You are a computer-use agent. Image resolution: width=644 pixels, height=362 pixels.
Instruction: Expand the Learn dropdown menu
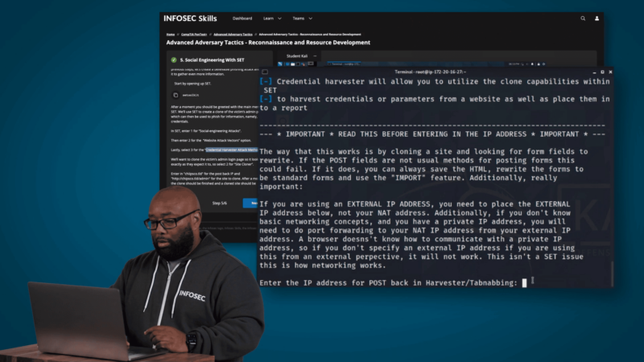[x=270, y=18]
